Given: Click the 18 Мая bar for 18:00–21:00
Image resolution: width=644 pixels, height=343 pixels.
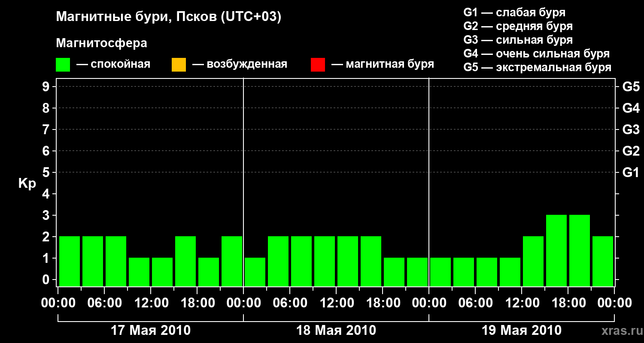Looking at the screenshot, I should tap(394, 272).
